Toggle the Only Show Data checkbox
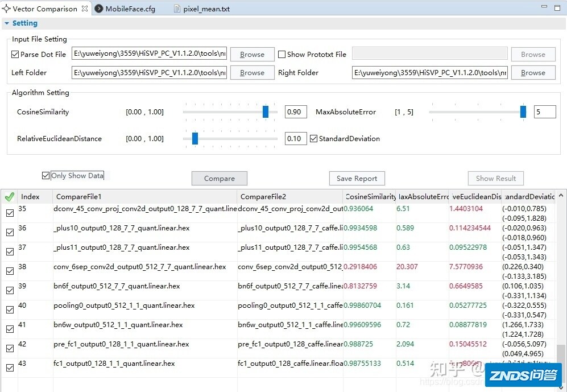 [x=45, y=176]
